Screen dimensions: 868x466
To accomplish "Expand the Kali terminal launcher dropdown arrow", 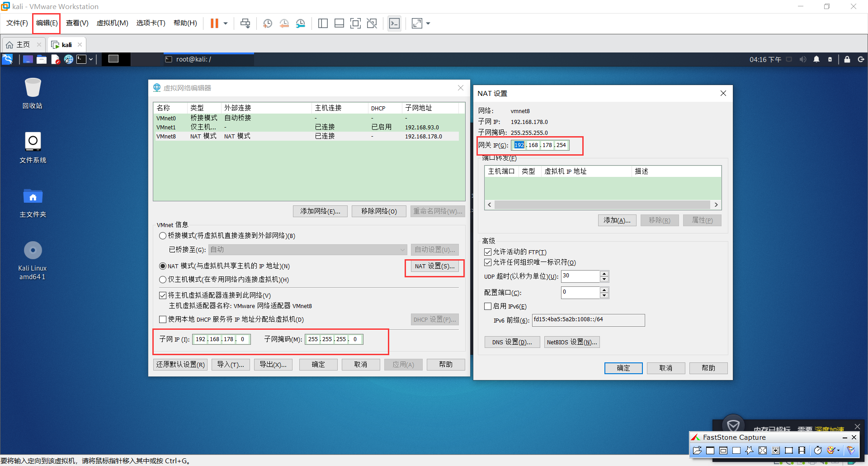I will [91, 59].
